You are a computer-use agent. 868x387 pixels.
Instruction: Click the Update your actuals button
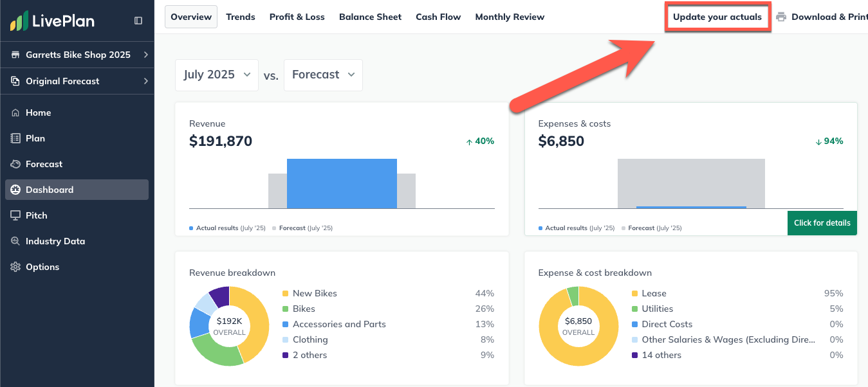click(x=717, y=17)
